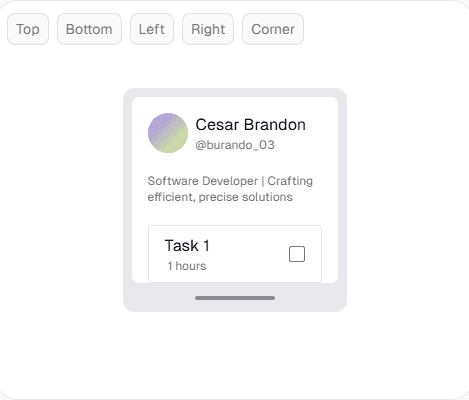Click the word Crafting in bio
The width and height of the screenshot is (469, 400).
[x=290, y=181]
